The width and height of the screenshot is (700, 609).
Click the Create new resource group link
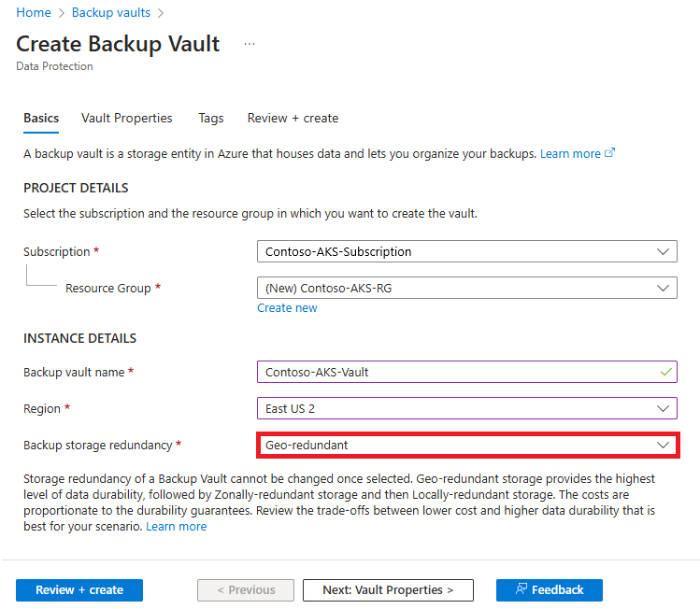(x=287, y=308)
